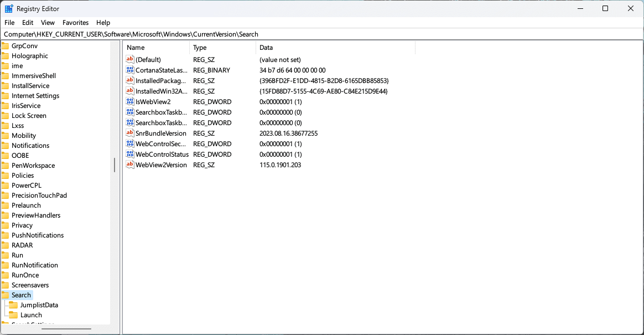Select the ime key
The width and height of the screenshot is (644, 335).
[x=17, y=66]
